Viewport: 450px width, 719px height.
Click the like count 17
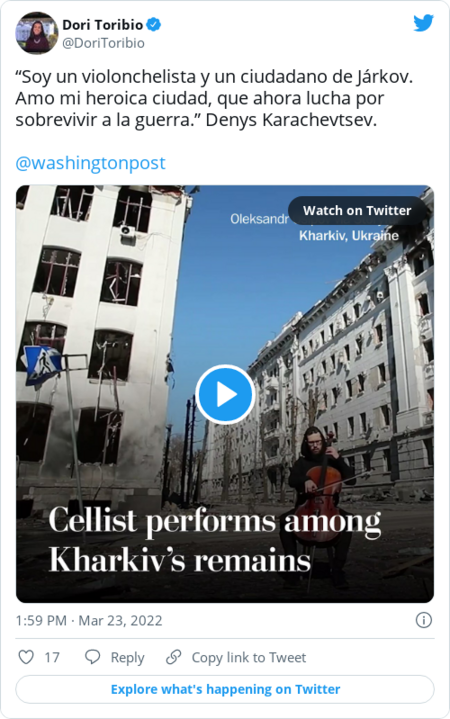click(52, 658)
